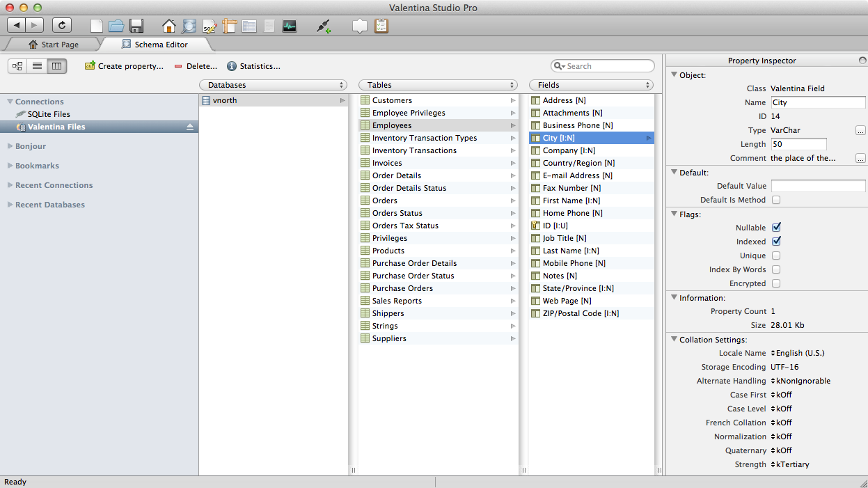Open the Databases column dropdown
Viewport: 868px width, 488px height.
click(273, 85)
